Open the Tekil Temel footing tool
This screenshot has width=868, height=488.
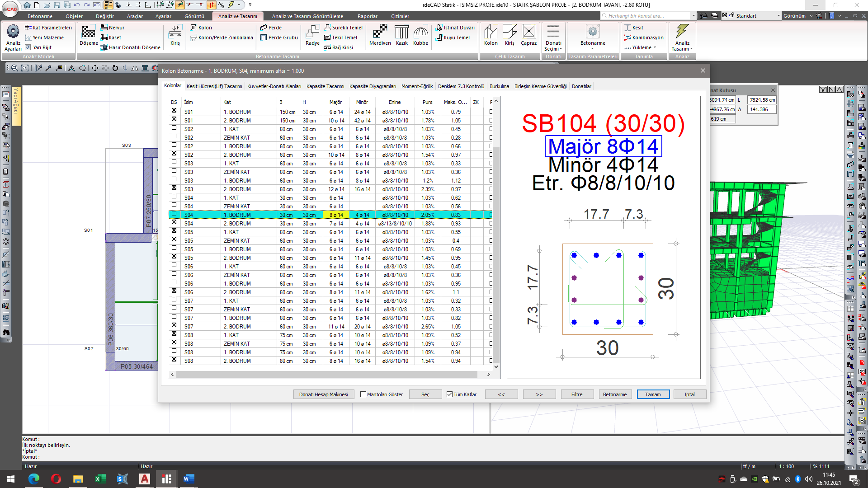click(x=341, y=38)
